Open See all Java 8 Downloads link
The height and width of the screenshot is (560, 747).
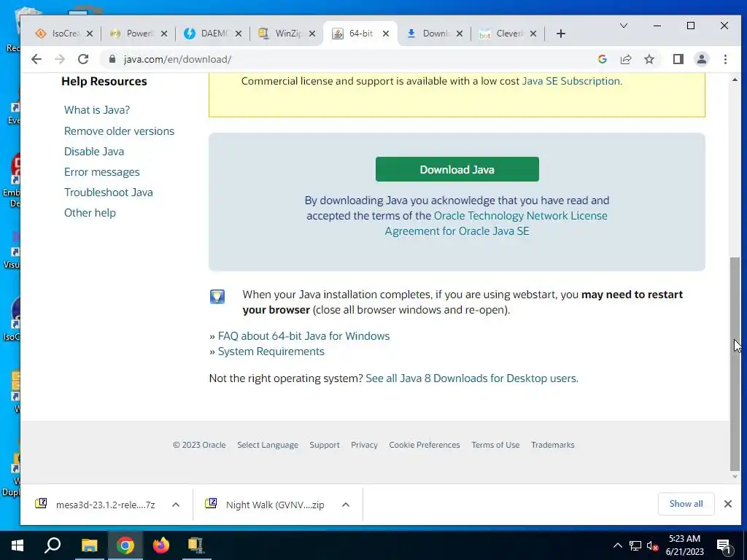tap(472, 378)
